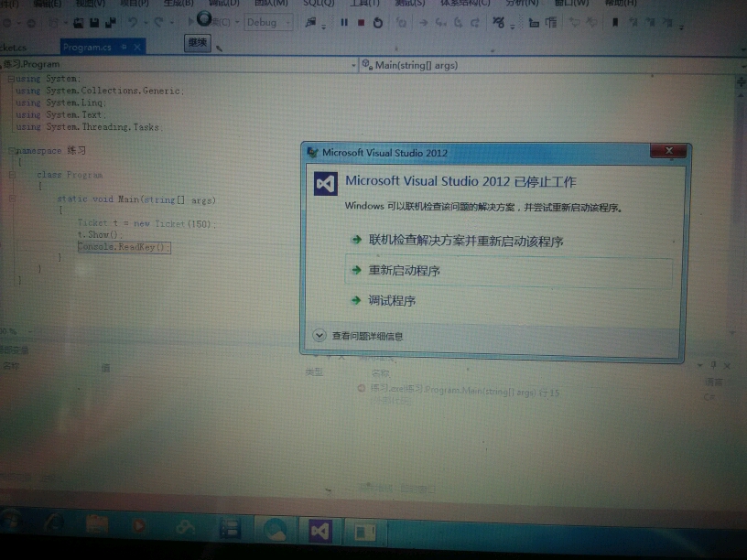
Task: Click the Restart debugging icon
Action: [378, 22]
